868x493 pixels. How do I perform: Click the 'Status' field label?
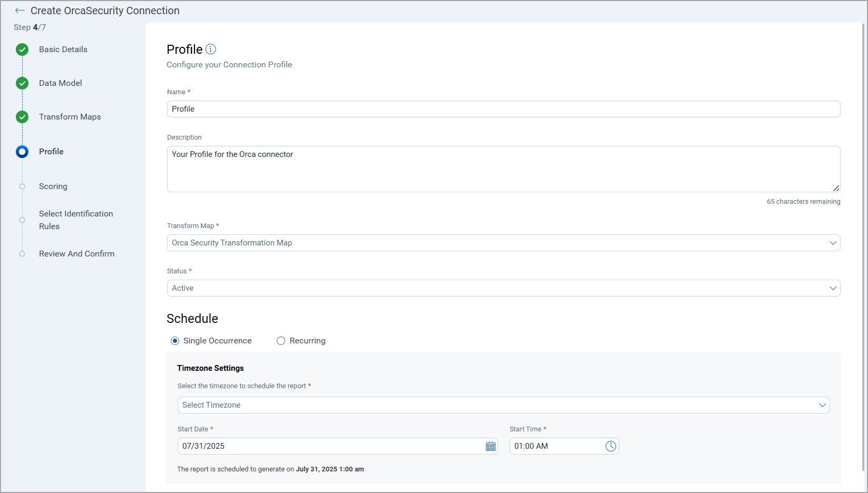[x=177, y=271]
